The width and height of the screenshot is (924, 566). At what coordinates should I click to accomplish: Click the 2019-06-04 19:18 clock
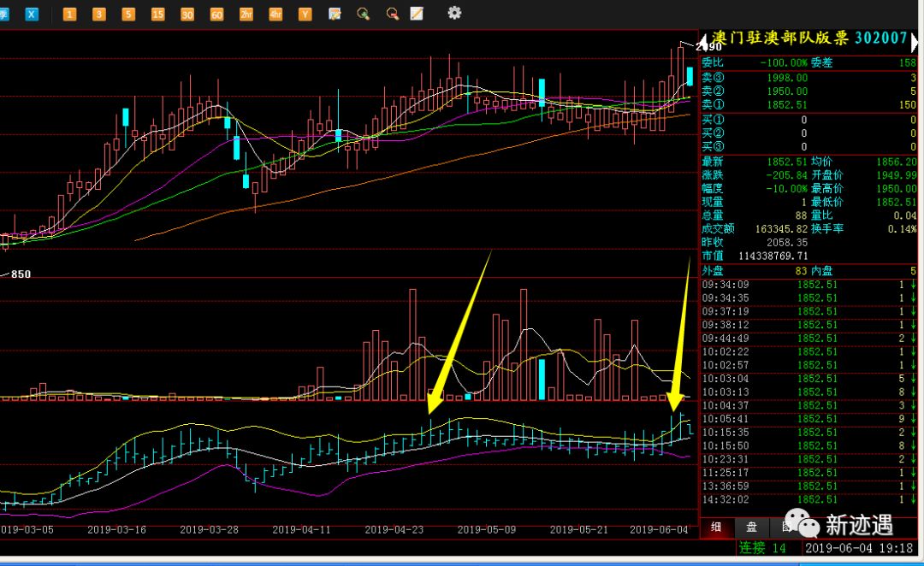[x=859, y=548]
